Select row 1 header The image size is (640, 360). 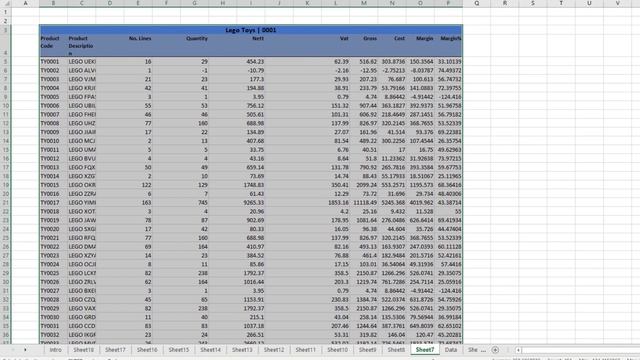click(6, 12)
